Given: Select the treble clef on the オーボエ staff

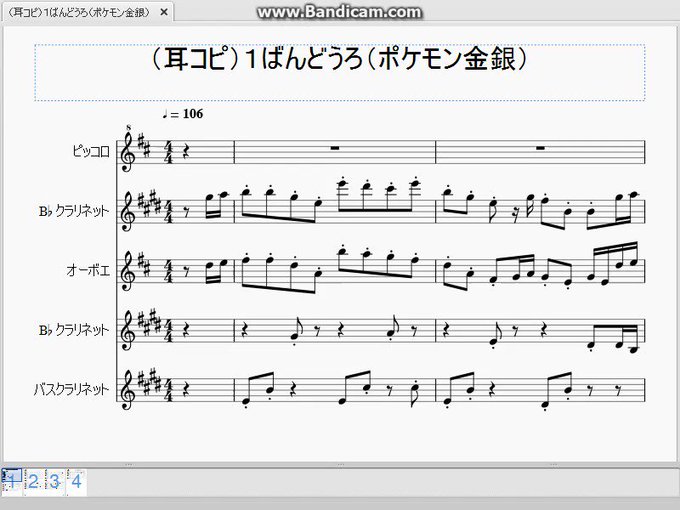Looking at the screenshot, I should click(128, 271).
